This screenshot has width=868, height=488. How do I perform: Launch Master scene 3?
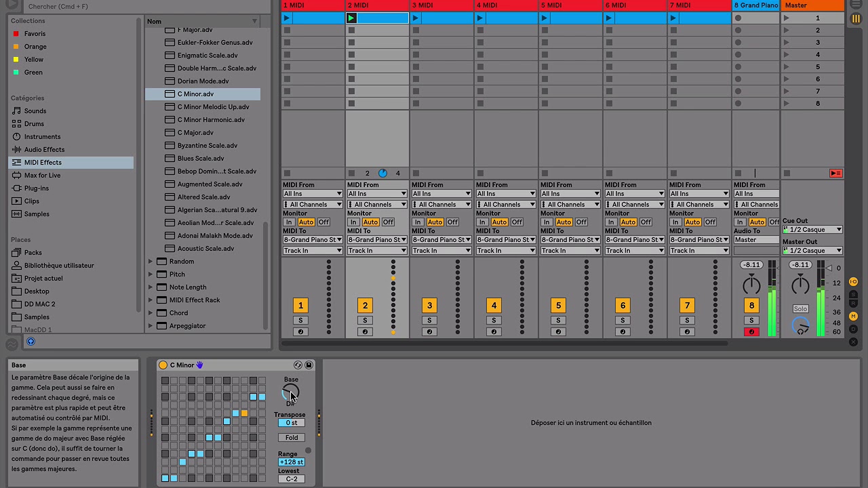[787, 42]
